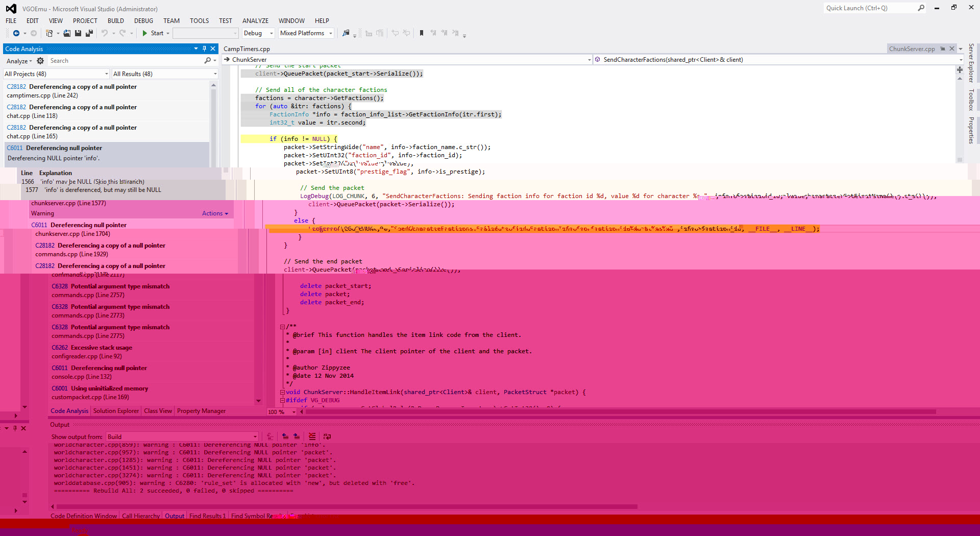Viewport: 980px width, 536px height.
Task: Toggle word wrap in the Output window
Action: pos(327,436)
